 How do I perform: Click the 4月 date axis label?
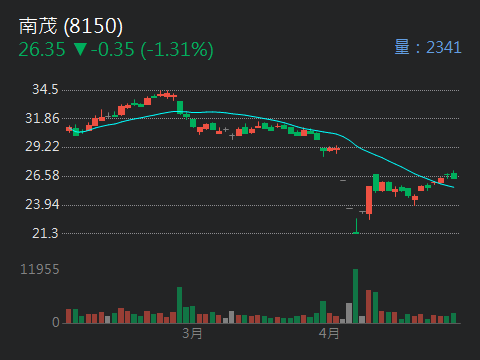pyautogui.click(x=329, y=333)
